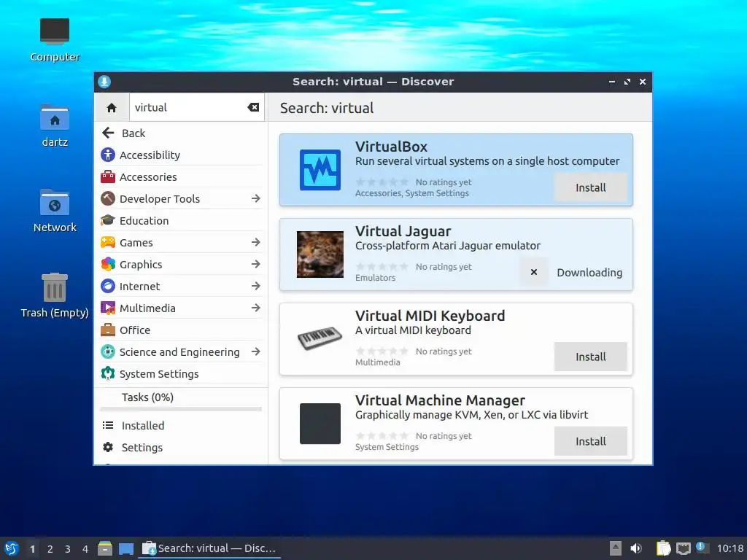The image size is (747, 560).
Task: Click the home icon button in Discover
Action: pos(112,108)
